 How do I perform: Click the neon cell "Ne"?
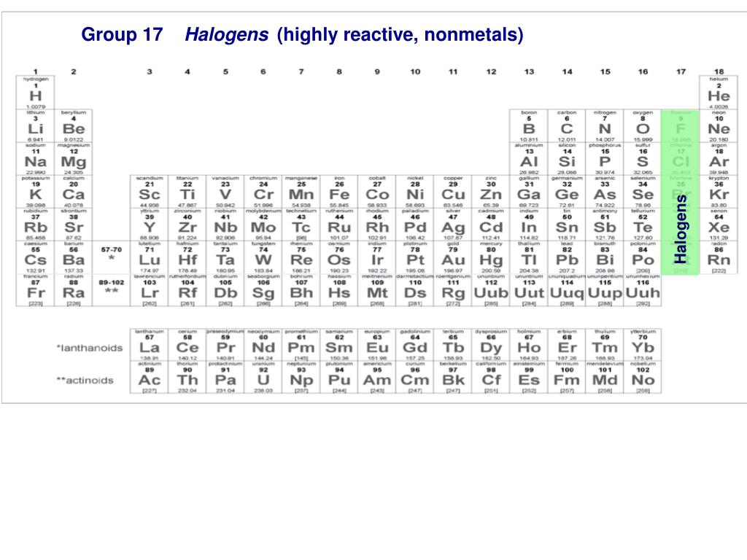[x=719, y=126]
